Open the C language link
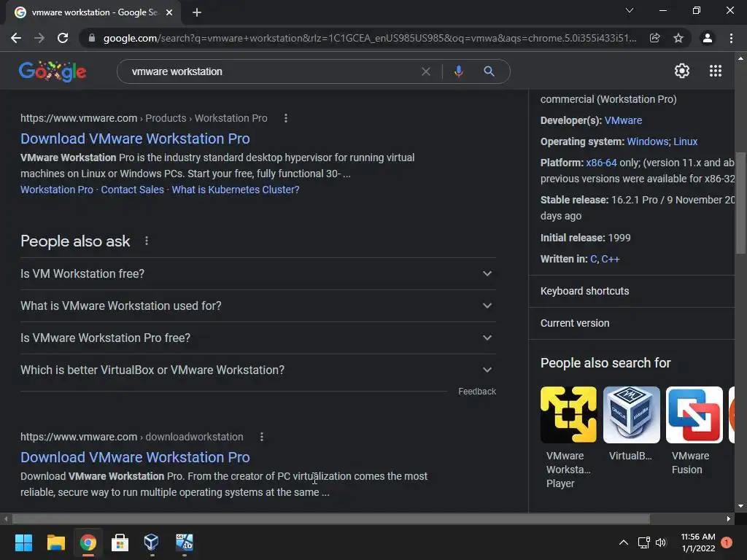This screenshot has width=747, height=560. pyautogui.click(x=593, y=259)
